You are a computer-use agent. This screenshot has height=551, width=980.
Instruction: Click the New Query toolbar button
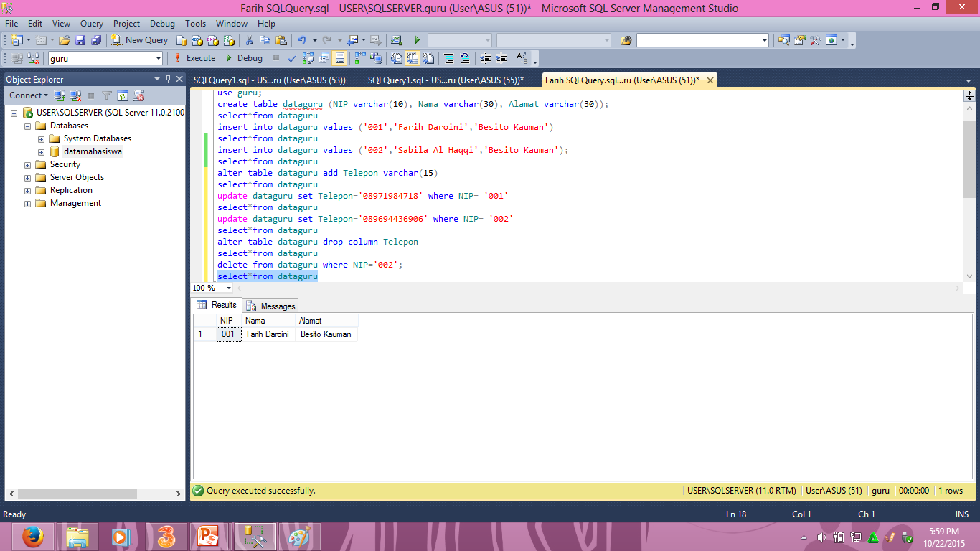coord(139,40)
